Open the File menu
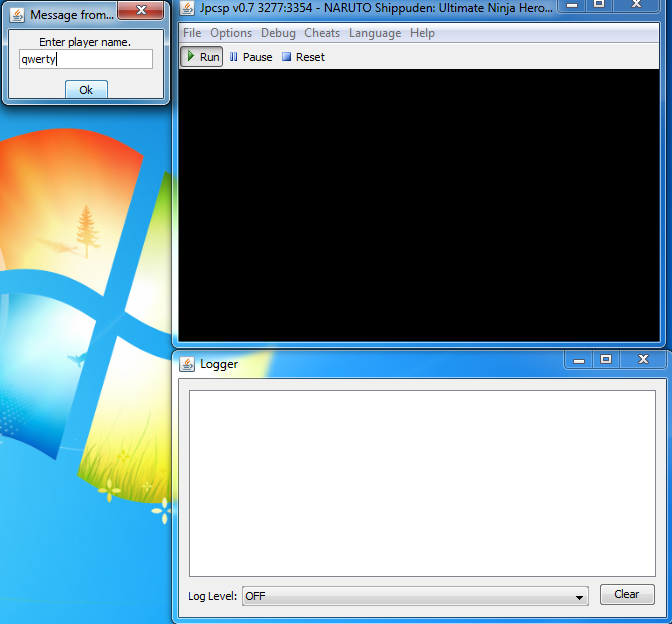Screen dimensions: 672x624 click(x=192, y=33)
